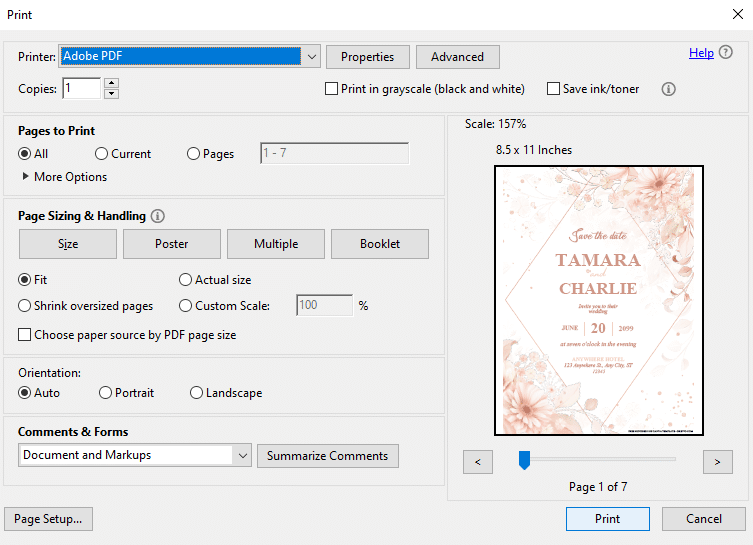Switch to the Booklet sizing tab
The height and width of the screenshot is (545, 753).
(380, 244)
